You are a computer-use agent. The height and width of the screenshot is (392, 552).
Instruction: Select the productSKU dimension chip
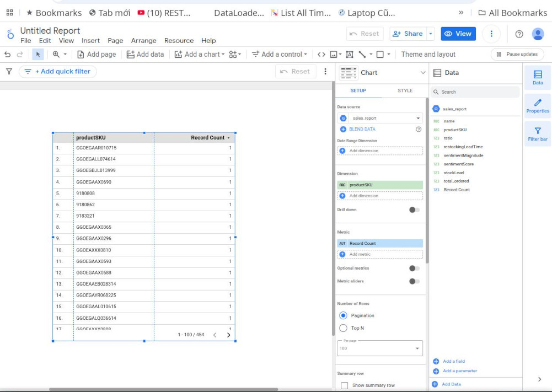coord(380,185)
